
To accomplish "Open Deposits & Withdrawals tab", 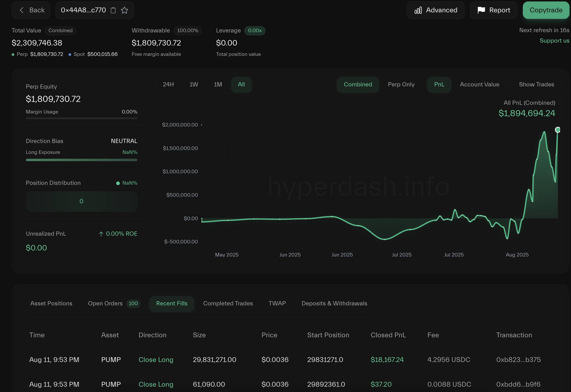I will point(334,303).
